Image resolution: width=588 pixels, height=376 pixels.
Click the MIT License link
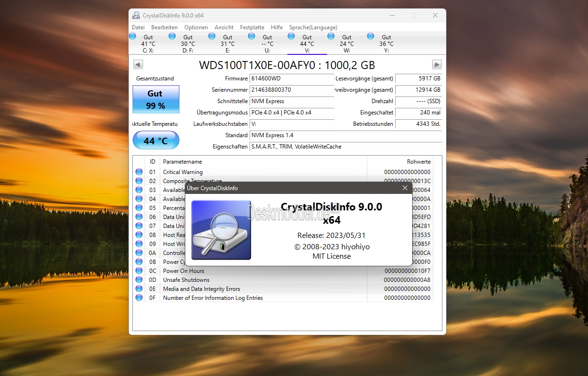(x=332, y=256)
